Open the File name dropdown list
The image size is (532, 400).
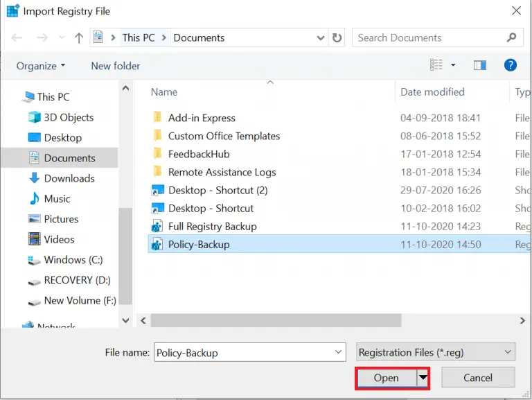(338, 352)
